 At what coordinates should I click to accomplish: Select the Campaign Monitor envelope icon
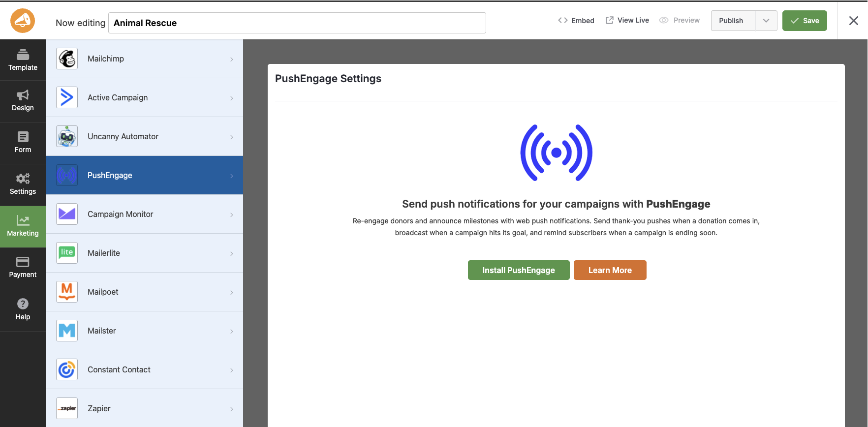click(x=67, y=214)
